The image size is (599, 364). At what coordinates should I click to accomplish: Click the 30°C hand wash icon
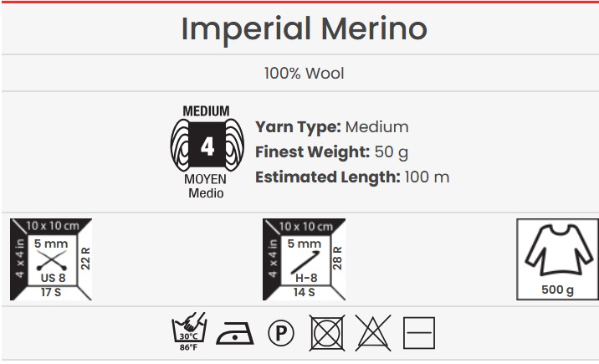coord(188,334)
